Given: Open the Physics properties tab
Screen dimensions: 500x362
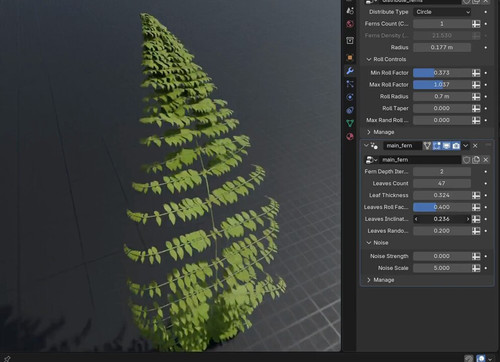Looking at the screenshot, I should [350, 97].
